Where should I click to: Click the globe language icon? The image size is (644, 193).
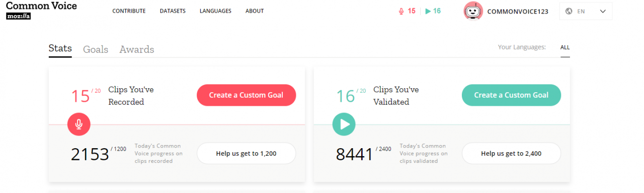click(569, 11)
